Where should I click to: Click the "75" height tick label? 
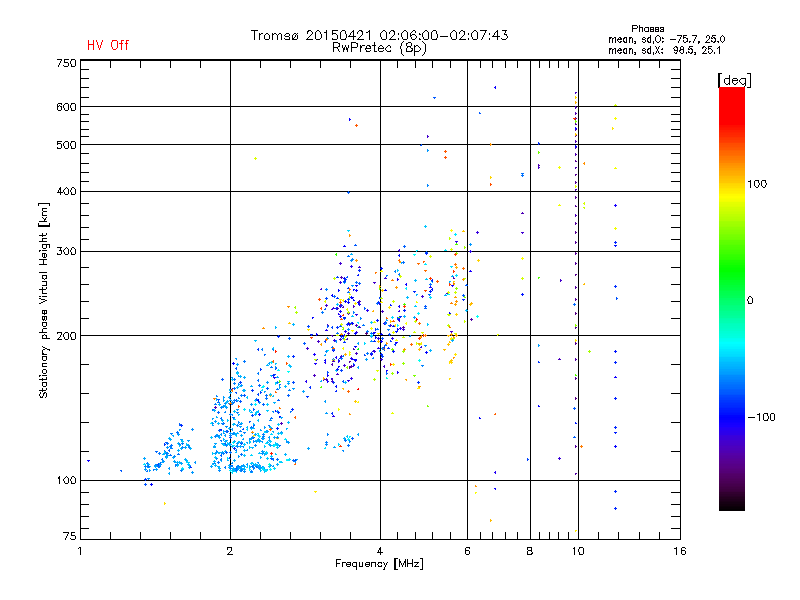70,536
